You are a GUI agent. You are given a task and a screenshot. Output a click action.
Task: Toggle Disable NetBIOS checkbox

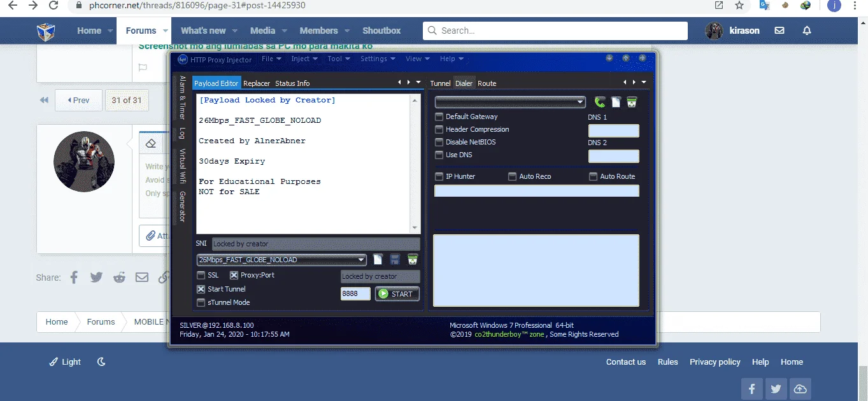[x=439, y=142]
